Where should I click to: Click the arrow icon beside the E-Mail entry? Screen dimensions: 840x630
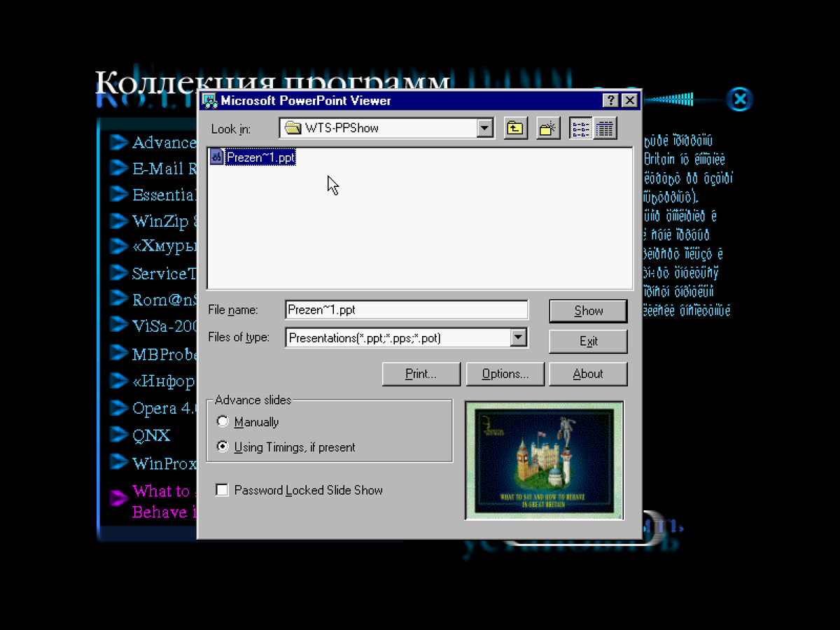click(x=118, y=168)
